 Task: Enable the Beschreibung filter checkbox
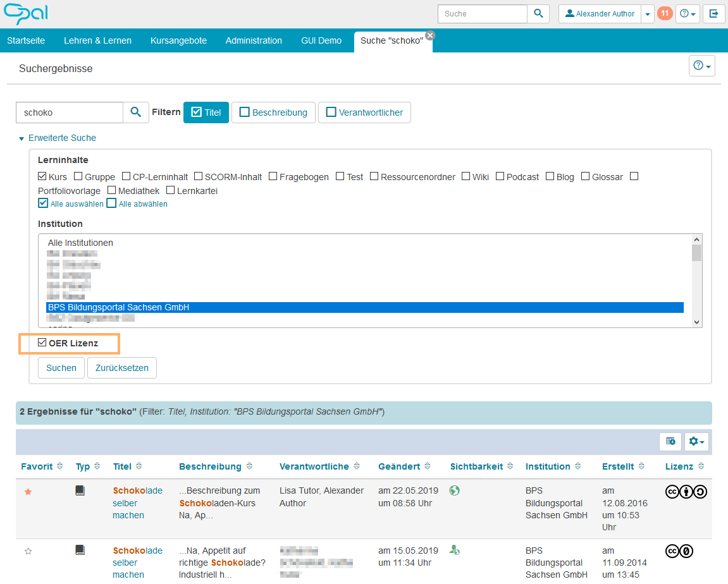click(245, 113)
